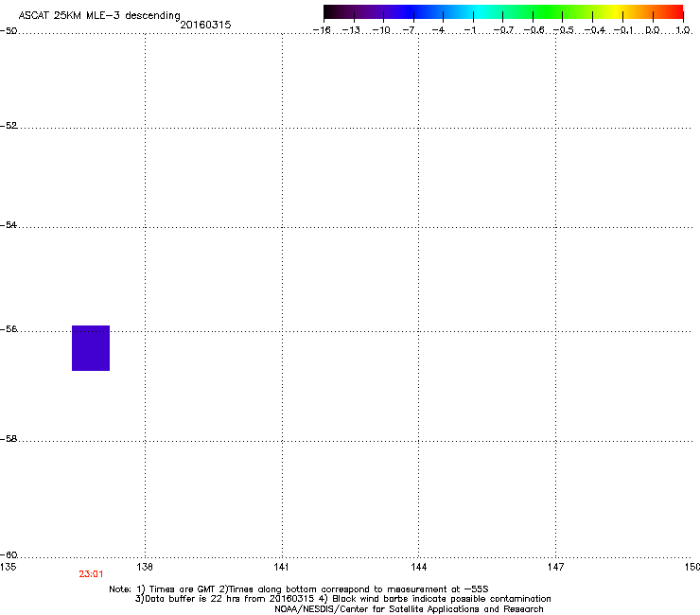Image resolution: width=700 pixels, height=615 pixels.
Task: Click the color scale value -16
Action: tap(322, 30)
